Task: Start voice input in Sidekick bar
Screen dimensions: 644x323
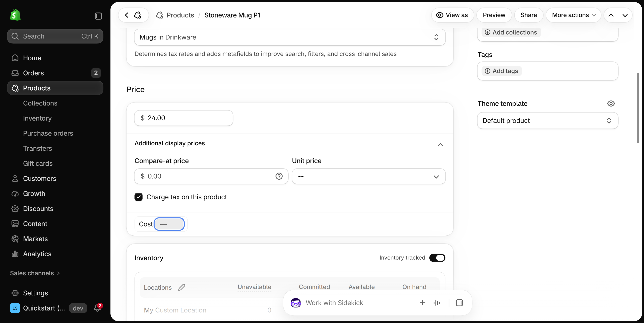Action: tap(437, 303)
